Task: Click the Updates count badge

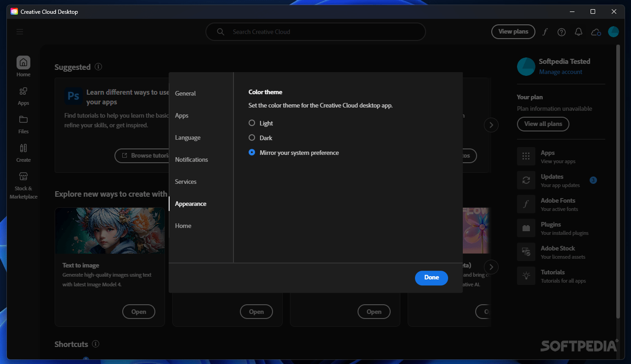Action: click(593, 180)
